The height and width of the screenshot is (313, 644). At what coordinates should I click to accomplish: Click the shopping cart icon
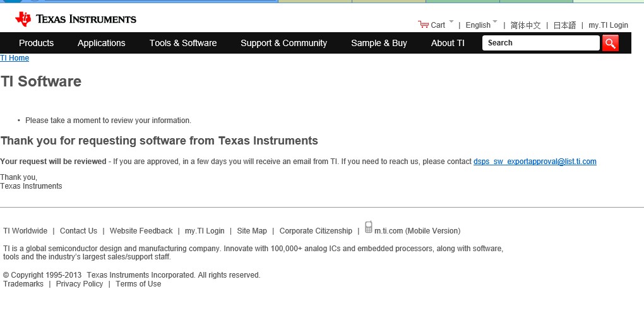coord(423,25)
